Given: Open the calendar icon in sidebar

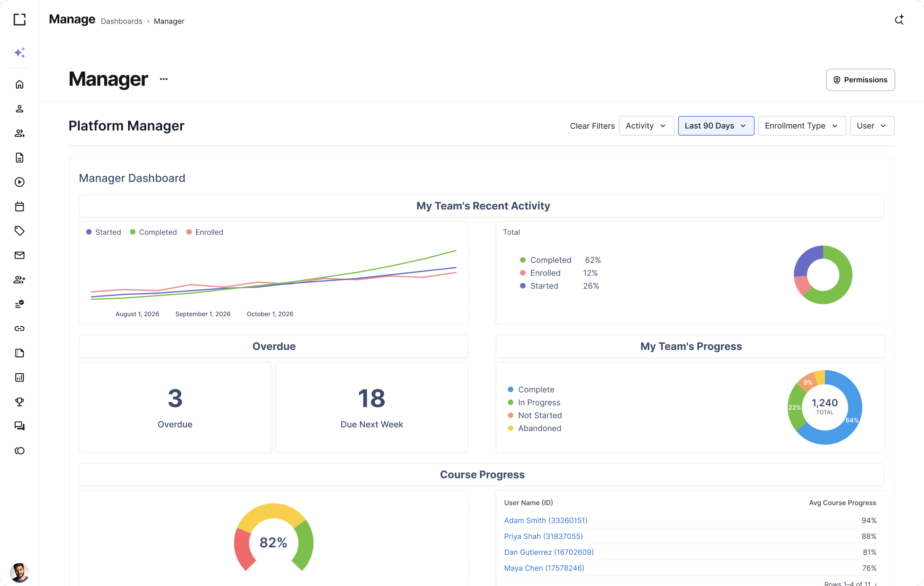Looking at the screenshot, I should [19, 206].
